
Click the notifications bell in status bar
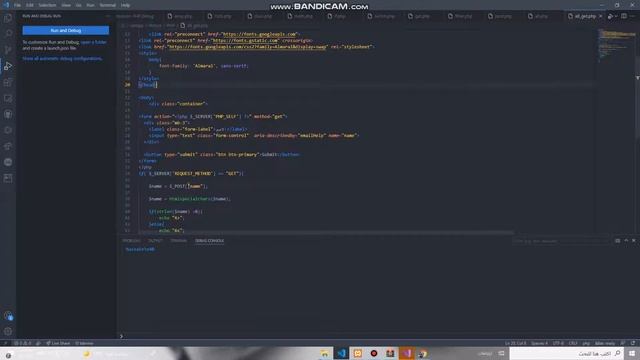pyautogui.click(x=633, y=343)
